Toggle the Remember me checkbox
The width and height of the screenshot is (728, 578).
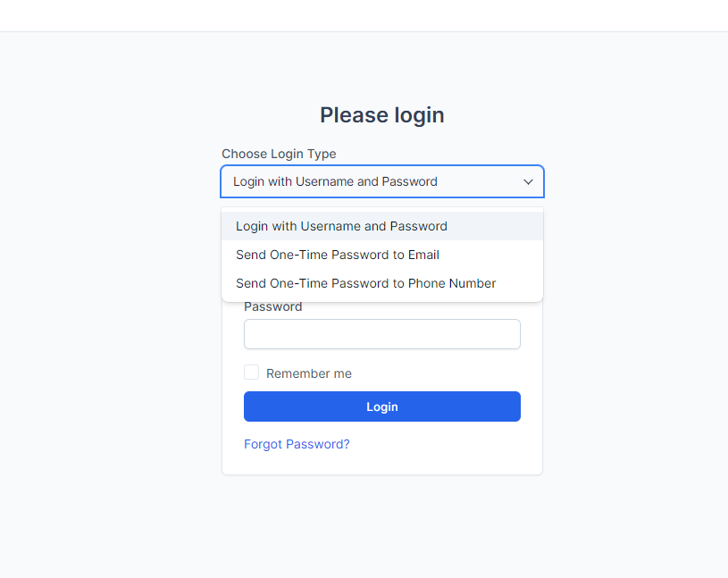pyautogui.click(x=251, y=373)
